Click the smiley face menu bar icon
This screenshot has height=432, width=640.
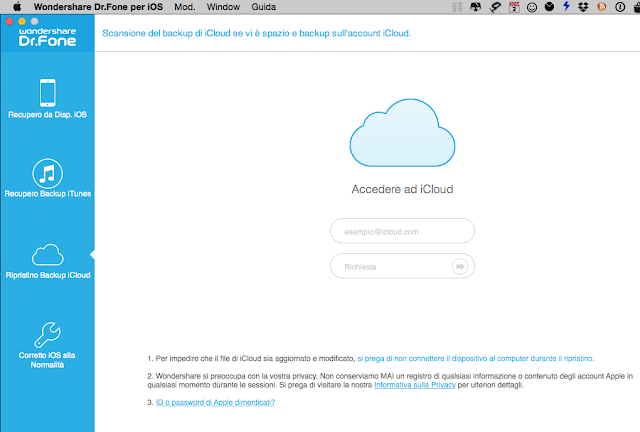tap(532, 7)
